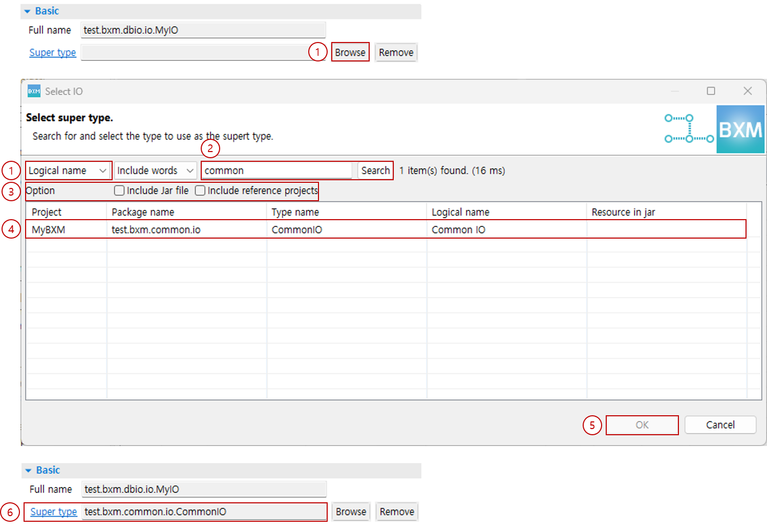
Task: Open the Logical name search-field dropdown
Action: point(68,171)
